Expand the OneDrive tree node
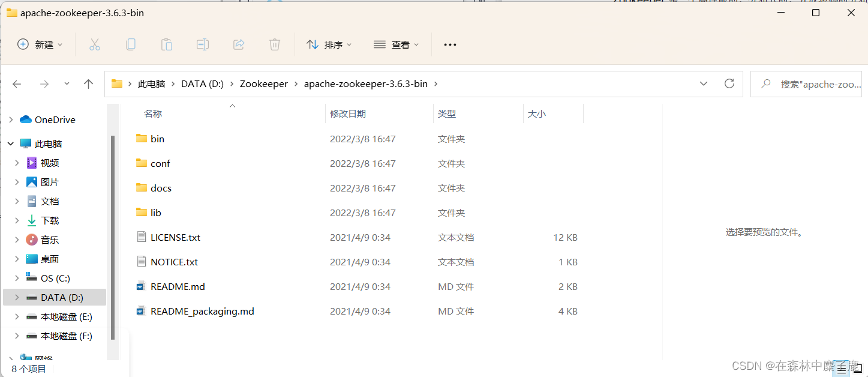Viewport: 868px width, 377px height. pyautogui.click(x=11, y=119)
